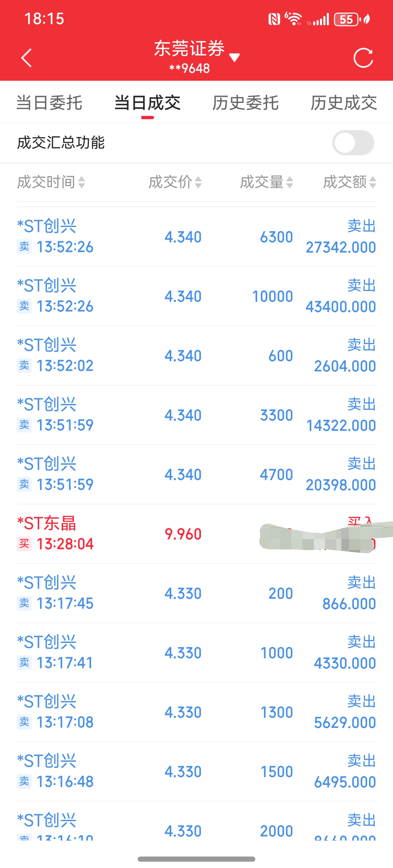Screen dimensions: 393x868
Task: Switch to the 当日委托 tab
Action: click(49, 103)
